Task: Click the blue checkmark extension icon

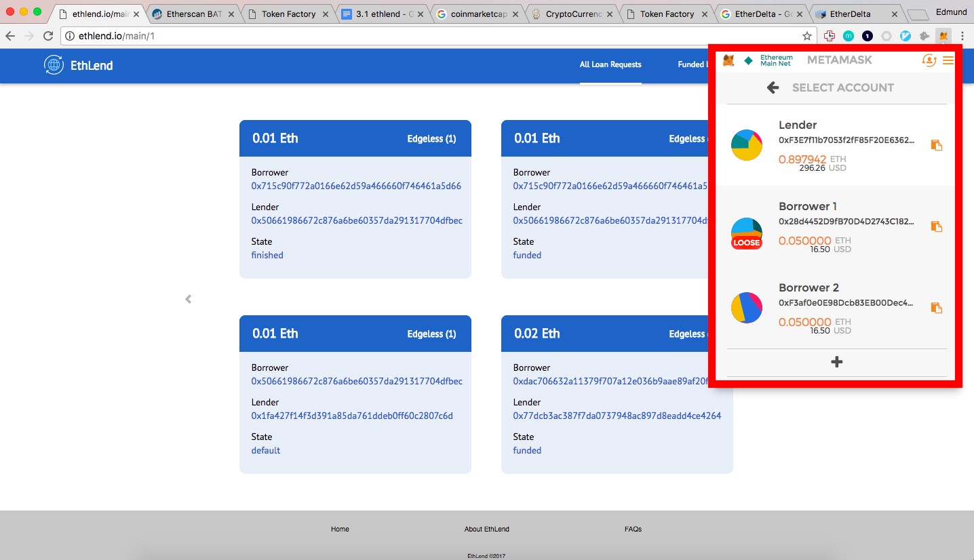Action: pyautogui.click(x=905, y=36)
